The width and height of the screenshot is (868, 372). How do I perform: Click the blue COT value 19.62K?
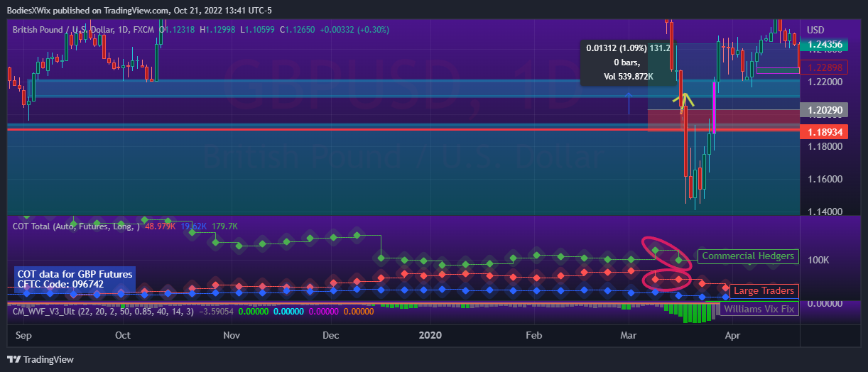tap(194, 226)
